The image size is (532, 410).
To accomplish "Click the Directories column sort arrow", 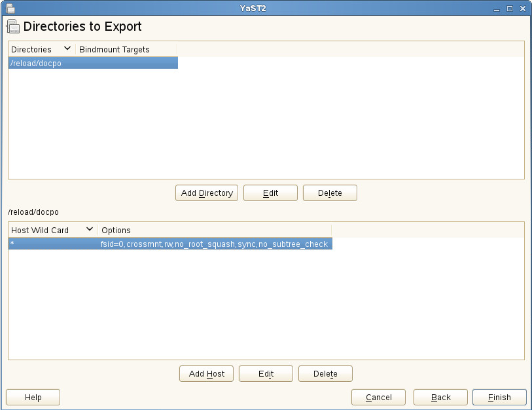I will [x=67, y=49].
